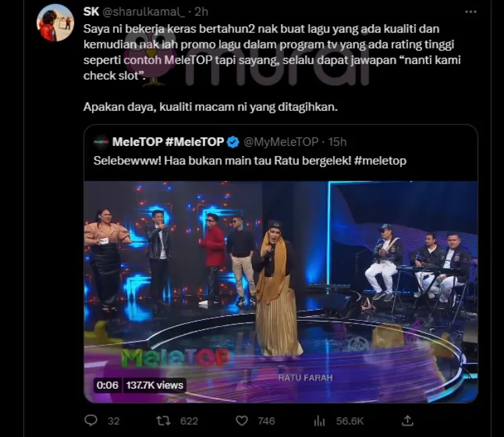Image resolution: width=504 pixels, height=437 pixels.
Task: Click the #meletop hashtag in quoted tweet
Action: [380, 161]
